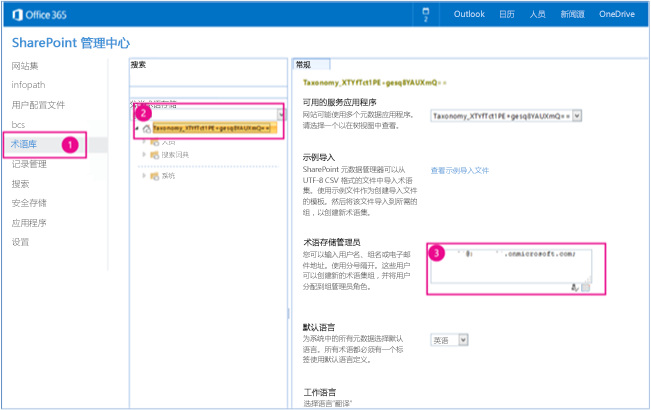Collapse the Taxonomy root node arrow

[137, 129]
